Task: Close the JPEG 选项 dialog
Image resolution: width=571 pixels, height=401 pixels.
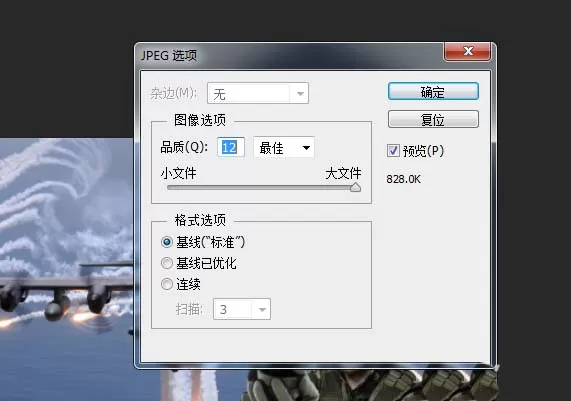Action: 467,51
